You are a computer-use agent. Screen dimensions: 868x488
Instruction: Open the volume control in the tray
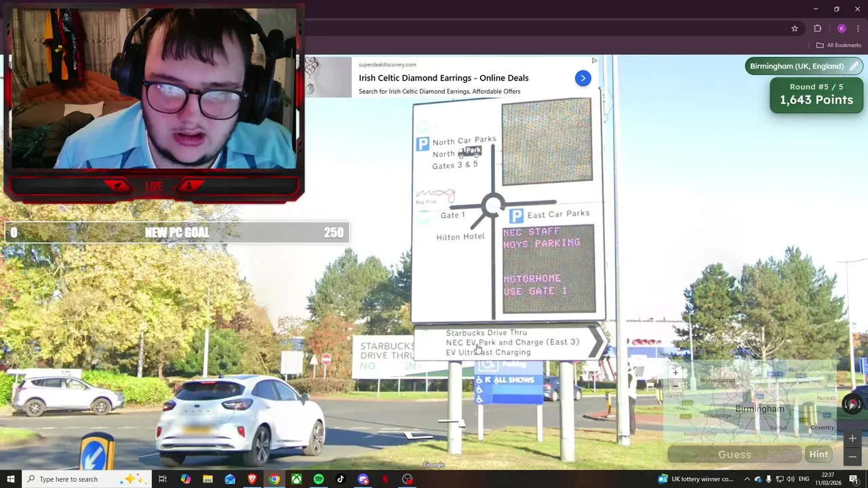pos(790,479)
